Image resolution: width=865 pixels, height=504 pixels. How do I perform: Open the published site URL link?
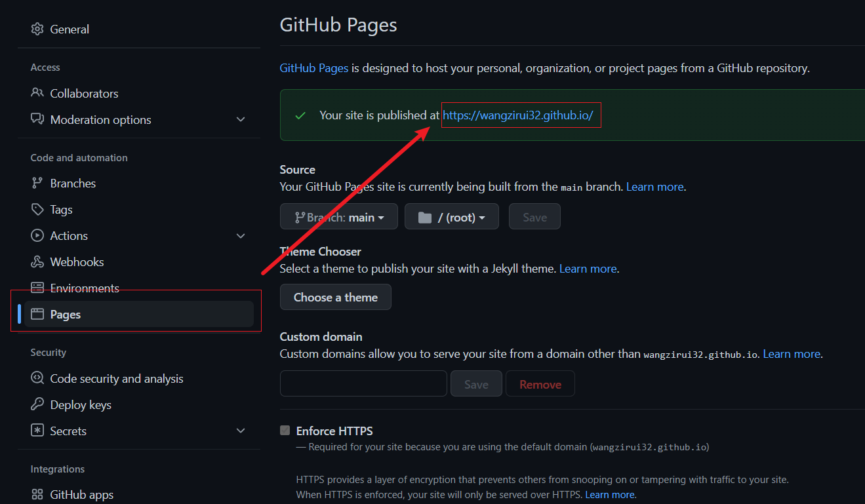tap(518, 115)
